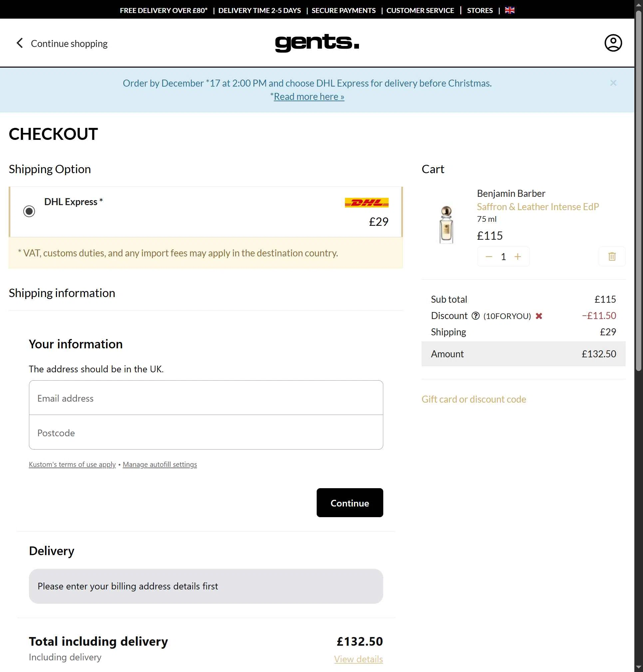Remove the 10FORYOU discount code
This screenshot has width=643, height=672.
(539, 316)
